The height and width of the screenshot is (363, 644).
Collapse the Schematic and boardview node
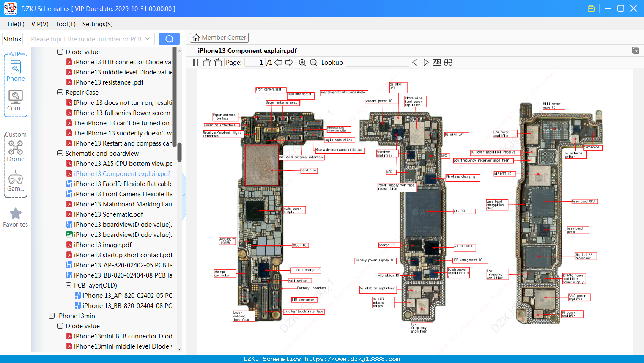60,153
